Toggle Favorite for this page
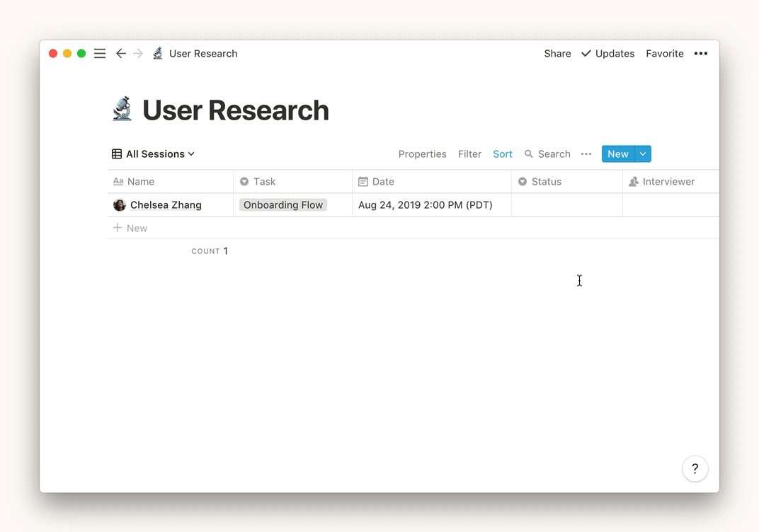 (x=664, y=54)
